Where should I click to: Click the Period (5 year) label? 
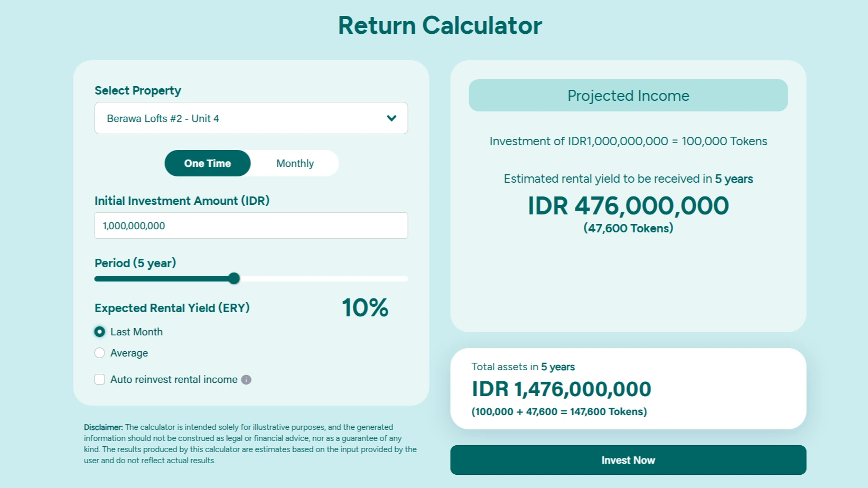(135, 263)
